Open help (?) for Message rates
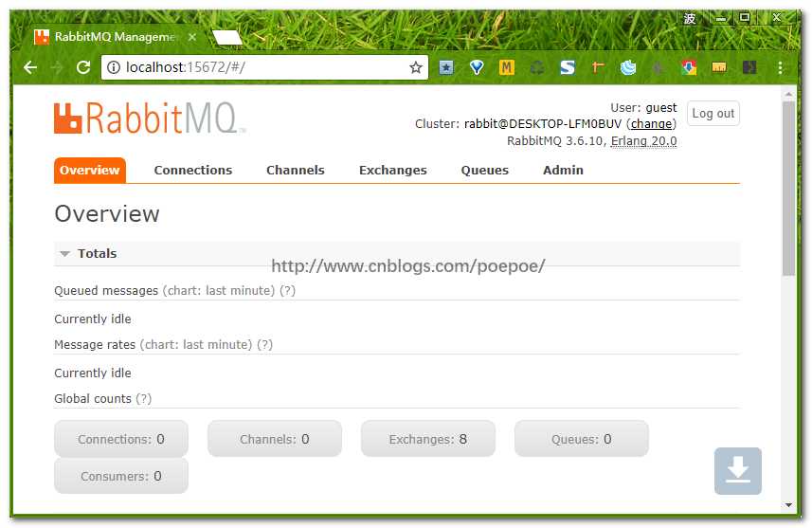Image resolution: width=812 pixels, height=528 pixels. point(264,344)
